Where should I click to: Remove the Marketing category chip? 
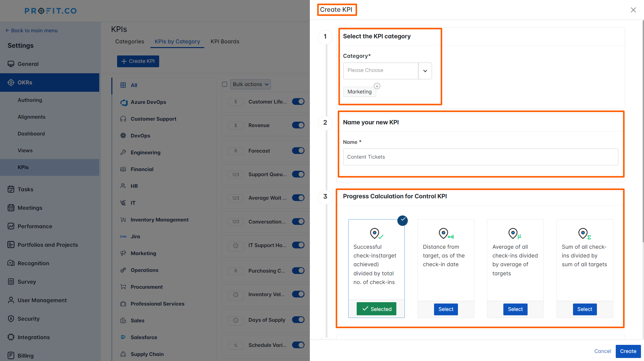377,86
